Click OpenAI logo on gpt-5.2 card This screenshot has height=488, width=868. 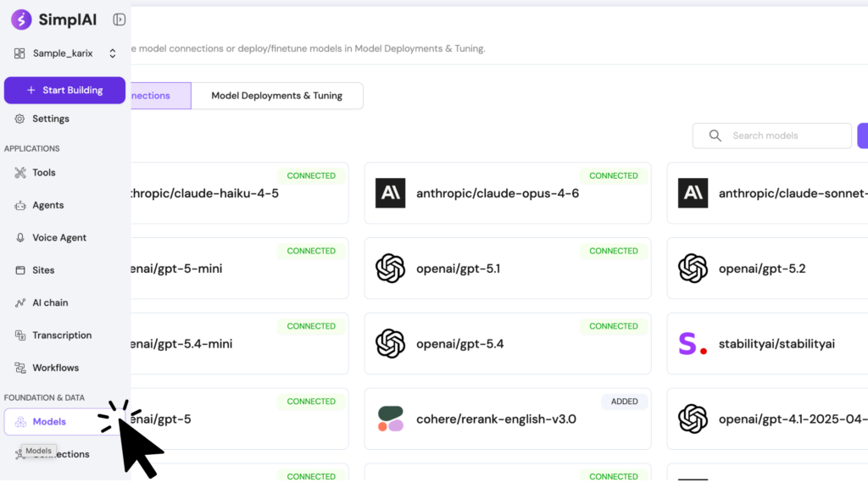(x=693, y=269)
